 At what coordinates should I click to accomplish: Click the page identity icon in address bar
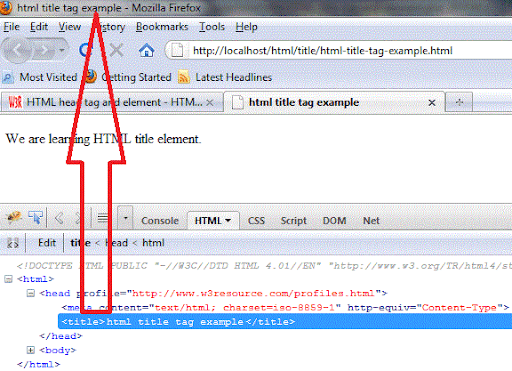[x=177, y=51]
